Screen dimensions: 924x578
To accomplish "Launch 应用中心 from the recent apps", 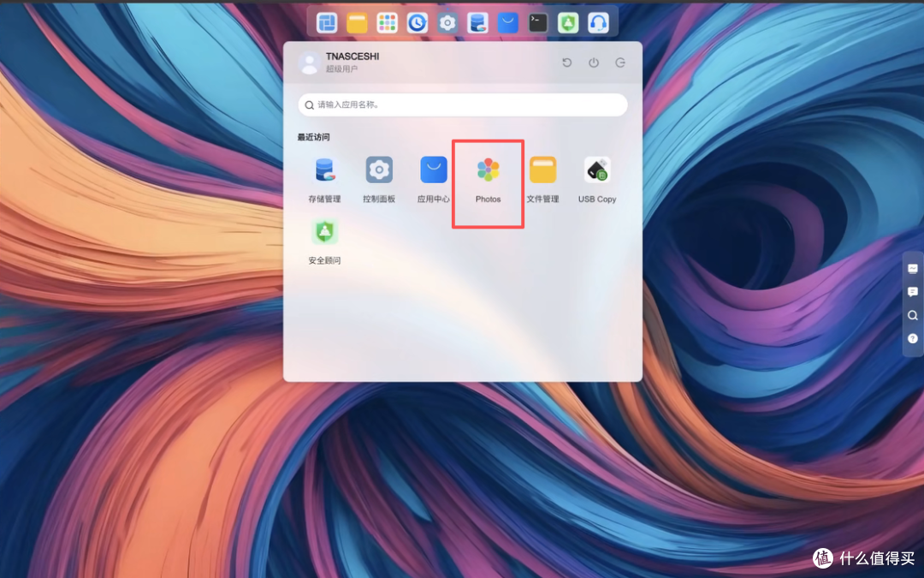I will [x=434, y=181].
